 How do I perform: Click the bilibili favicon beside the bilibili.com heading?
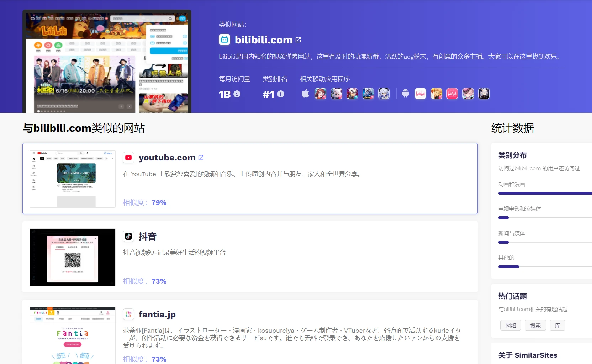pyautogui.click(x=224, y=39)
